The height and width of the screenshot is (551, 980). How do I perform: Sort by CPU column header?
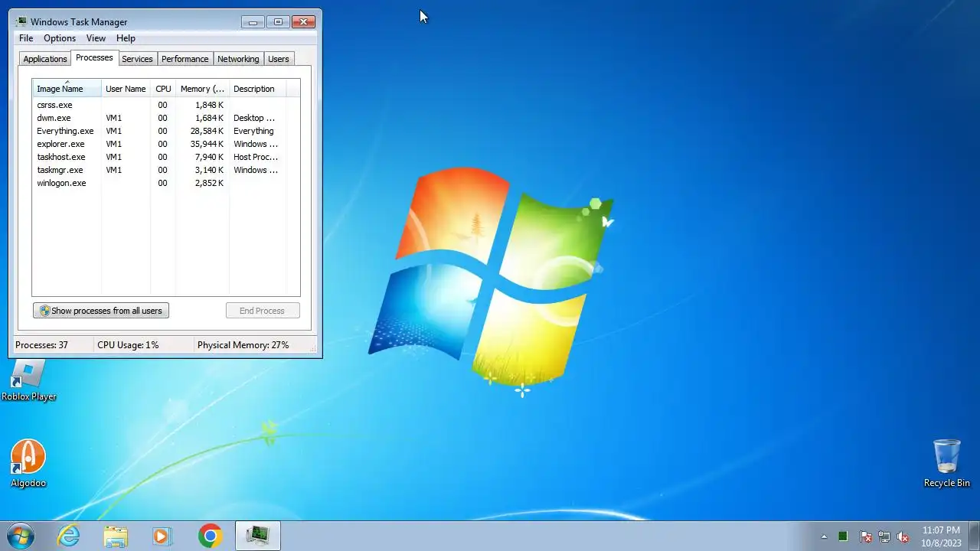point(163,88)
